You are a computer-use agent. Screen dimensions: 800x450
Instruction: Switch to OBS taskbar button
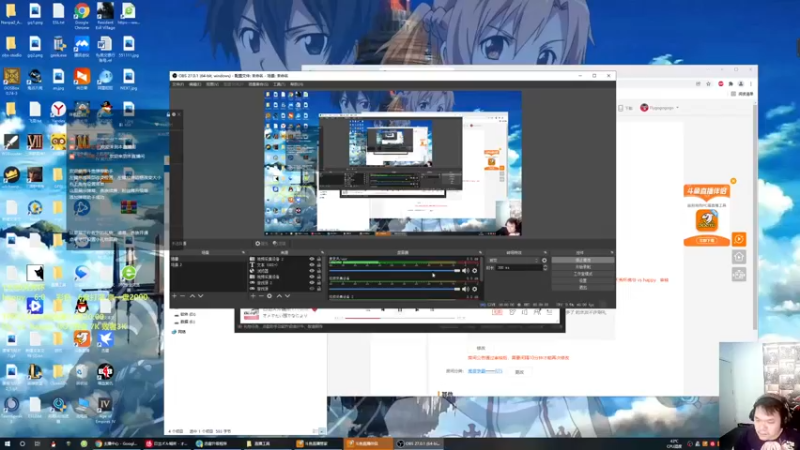tap(419, 444)
